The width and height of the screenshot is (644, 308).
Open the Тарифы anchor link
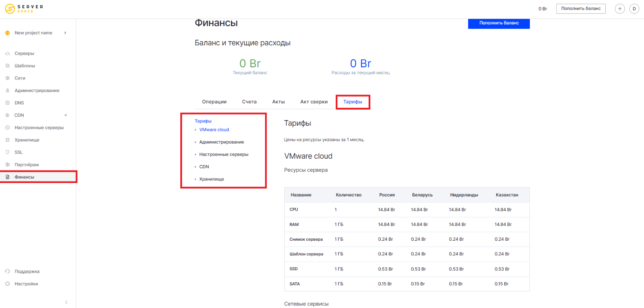[x=203, y=121]
